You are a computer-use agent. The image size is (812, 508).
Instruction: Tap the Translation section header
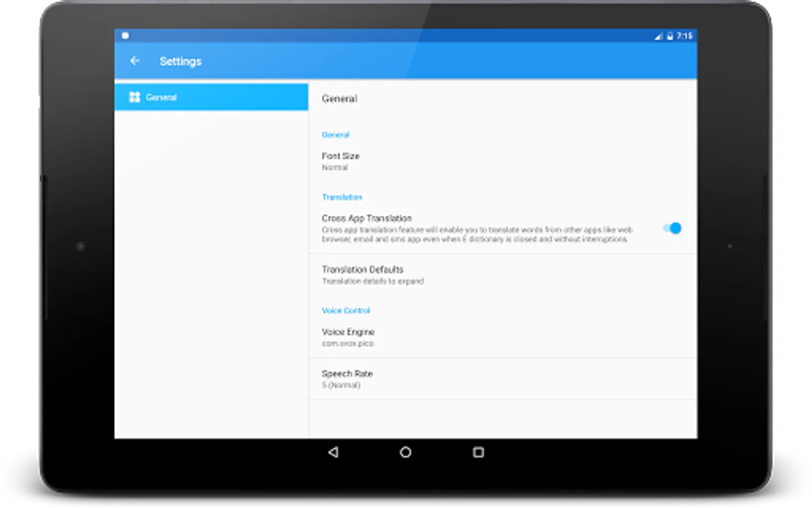pos(342,197)
